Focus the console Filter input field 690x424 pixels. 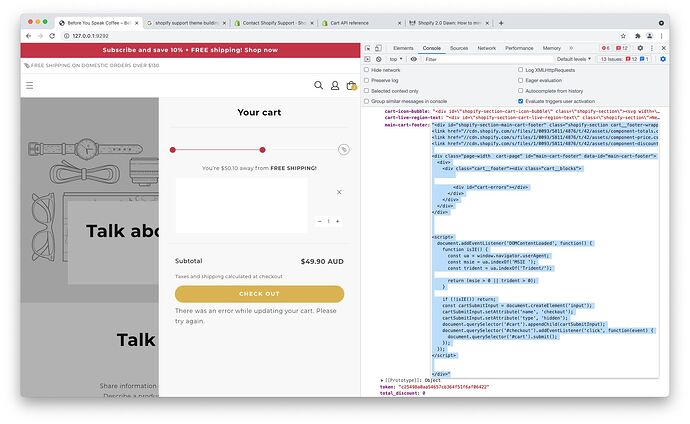(x=486, y=59)
